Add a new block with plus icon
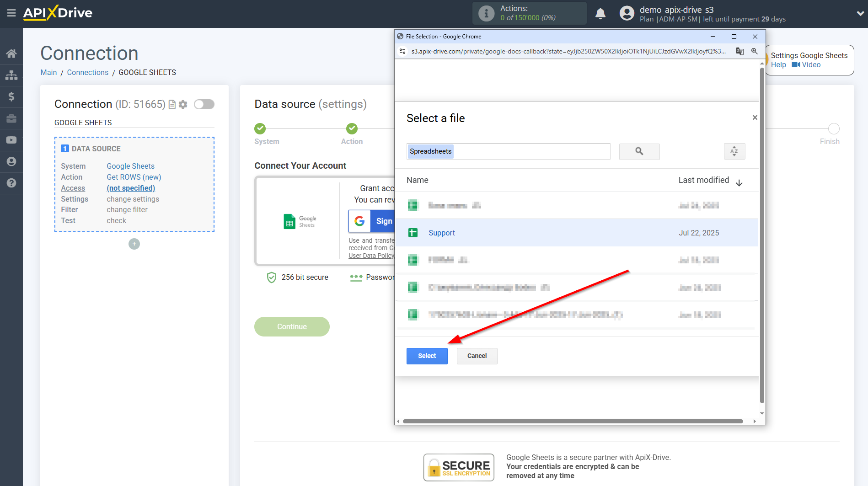The width and height of the screenshot is (868, 486). (x=134, y=244)
